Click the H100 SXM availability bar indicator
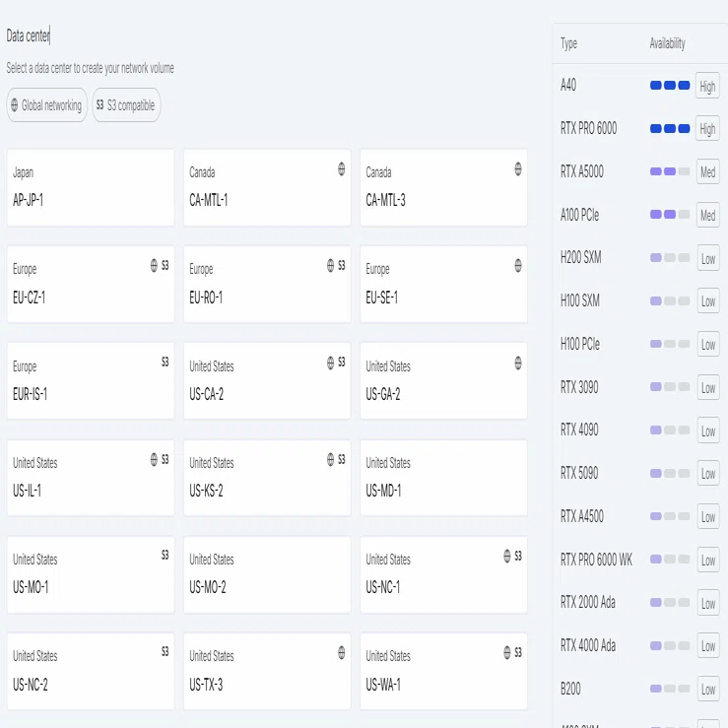This screenshot has height=728, width=728. point(670,300)
